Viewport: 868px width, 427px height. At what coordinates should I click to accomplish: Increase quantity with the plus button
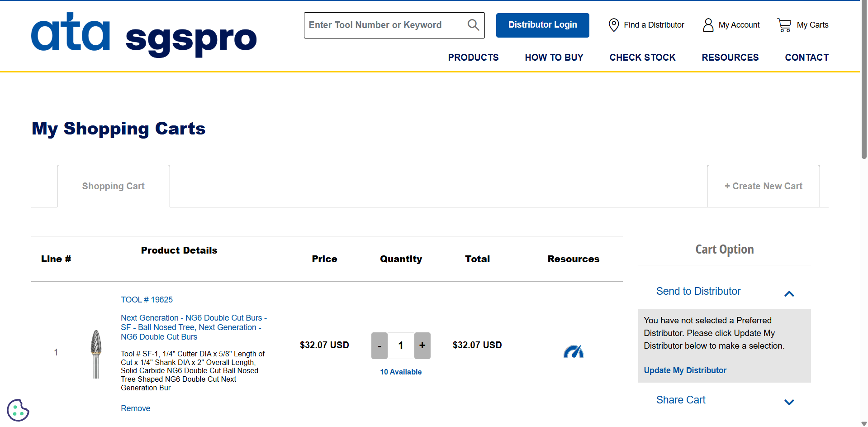pos(422,345)
